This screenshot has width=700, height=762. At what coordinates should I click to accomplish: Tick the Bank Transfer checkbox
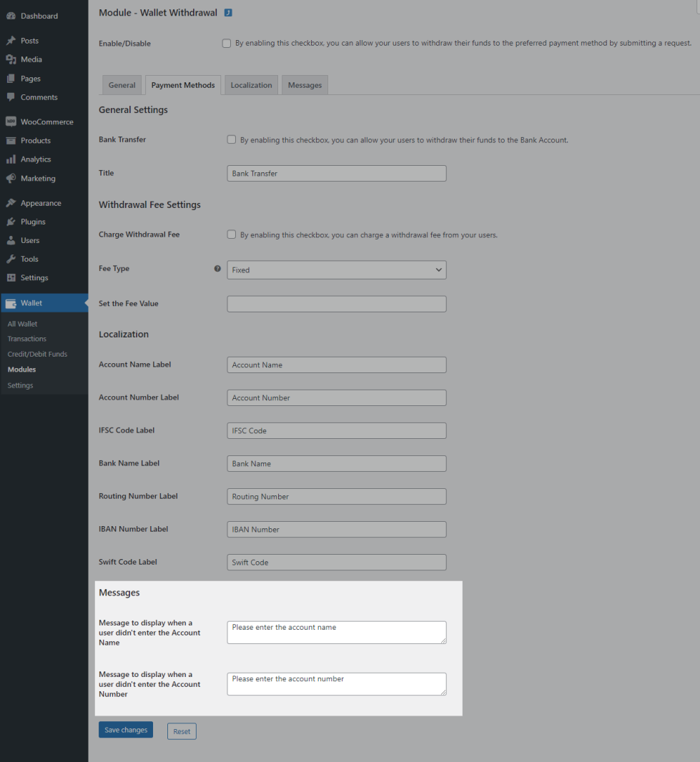click(x=232, y=139)
